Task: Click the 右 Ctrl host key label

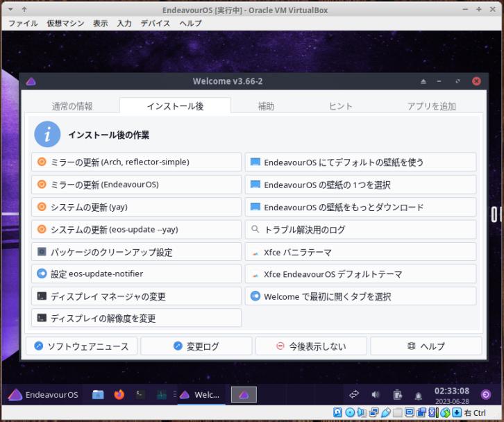Action: pos(475,413)
